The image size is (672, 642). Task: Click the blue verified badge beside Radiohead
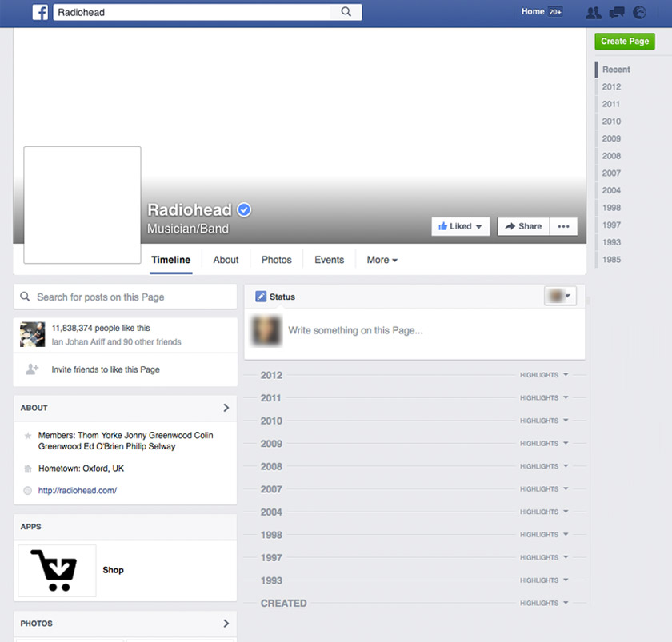243,209
